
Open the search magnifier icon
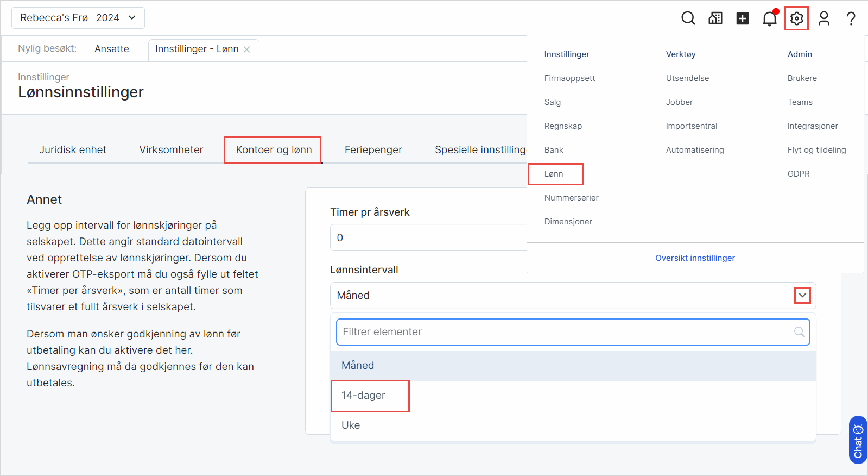click(688, 18)
